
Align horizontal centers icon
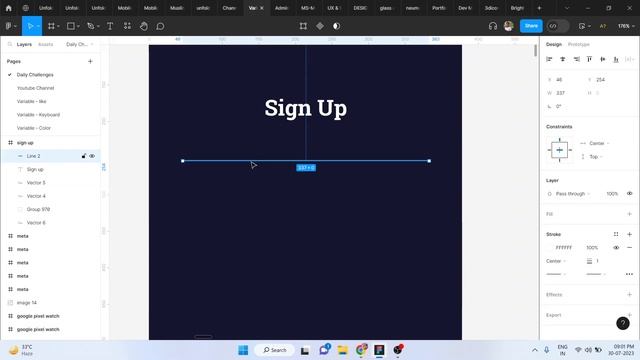[x=563, y=59]
